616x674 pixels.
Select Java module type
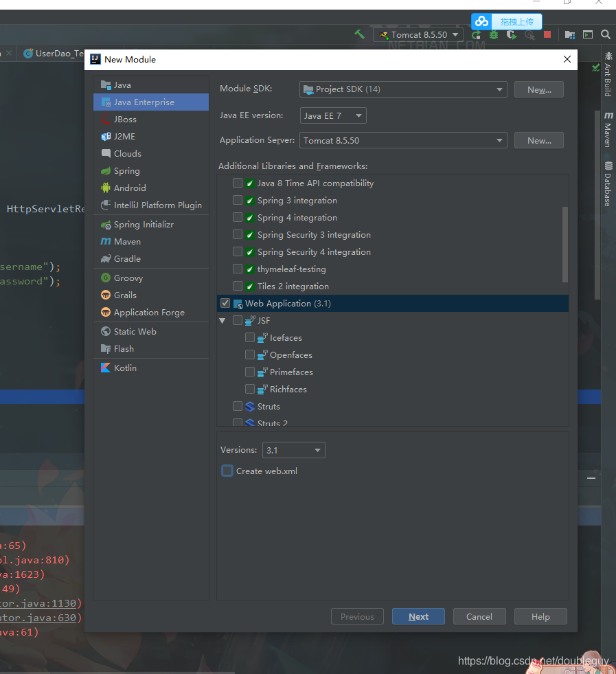tap(151, 85)
